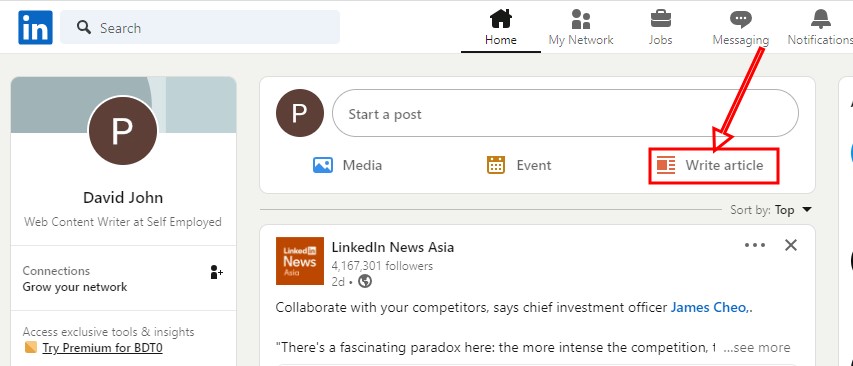Open the LinkedIn logo home link
Screen dimensions: 853x366
click(x=35, y=27)
